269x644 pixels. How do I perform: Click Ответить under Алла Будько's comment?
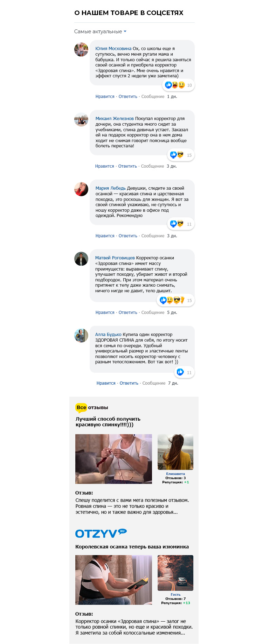[x=129, y=383]
